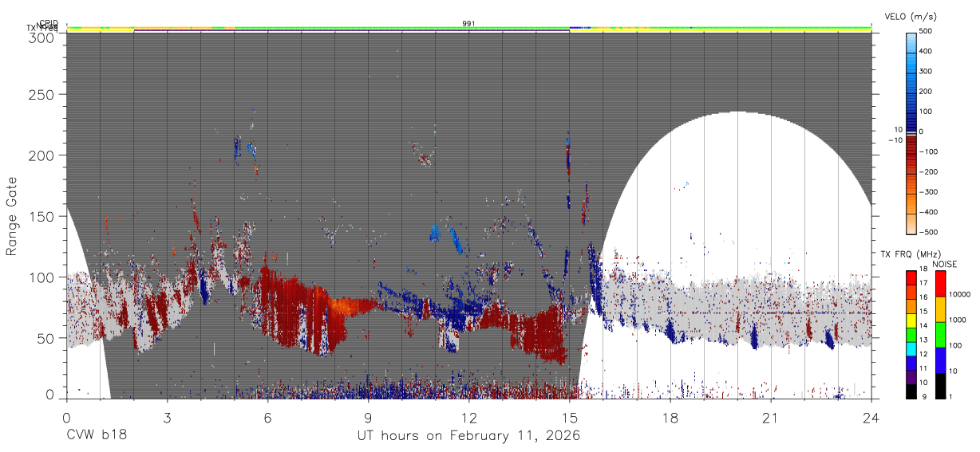Click the cyan 12–13 MHz swatch in TX FRQ legend

click(911, 349)
